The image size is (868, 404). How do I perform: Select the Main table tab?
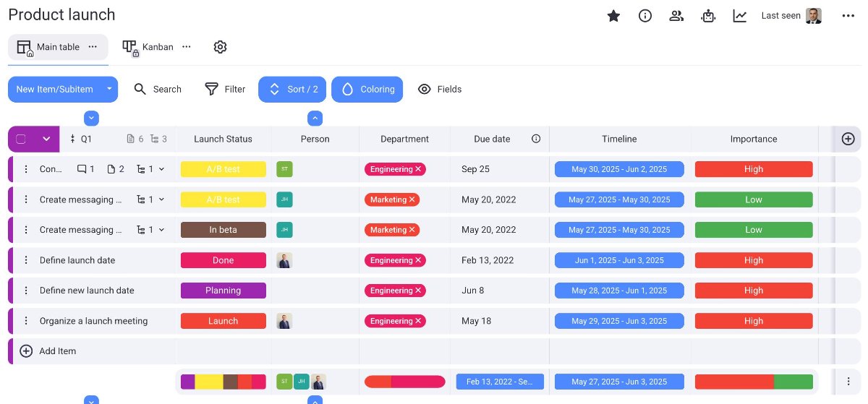58,47
